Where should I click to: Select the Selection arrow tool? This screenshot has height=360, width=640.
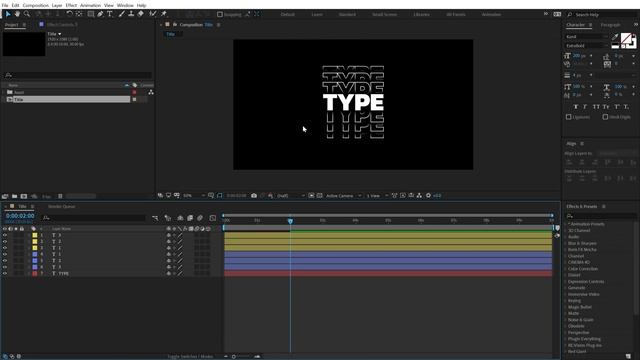[x=8, y=14]
